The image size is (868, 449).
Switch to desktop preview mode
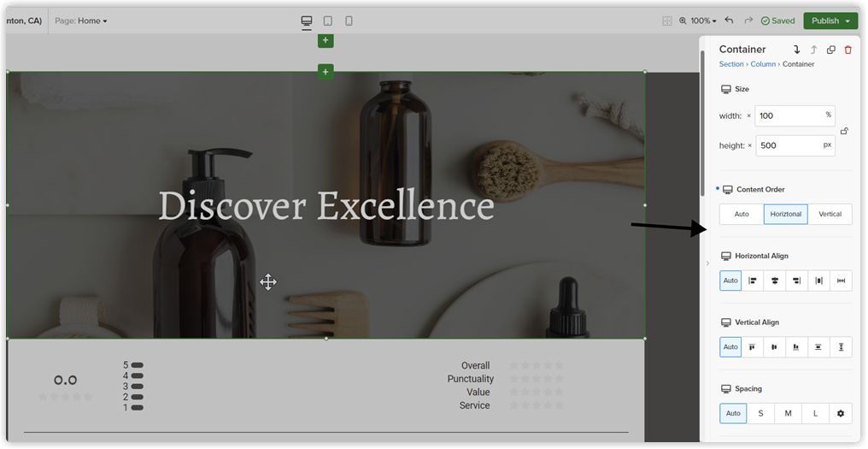307,21
